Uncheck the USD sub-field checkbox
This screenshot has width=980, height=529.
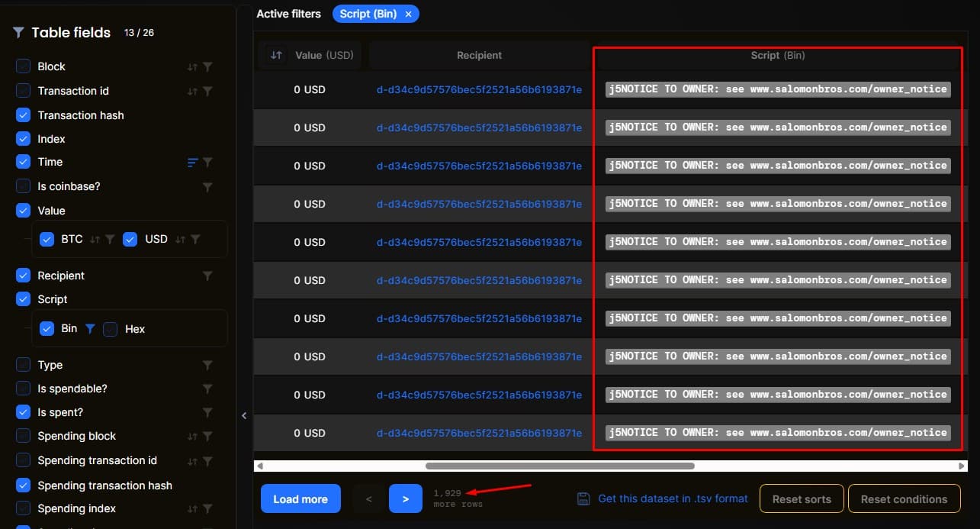click(x=130, y=239)
